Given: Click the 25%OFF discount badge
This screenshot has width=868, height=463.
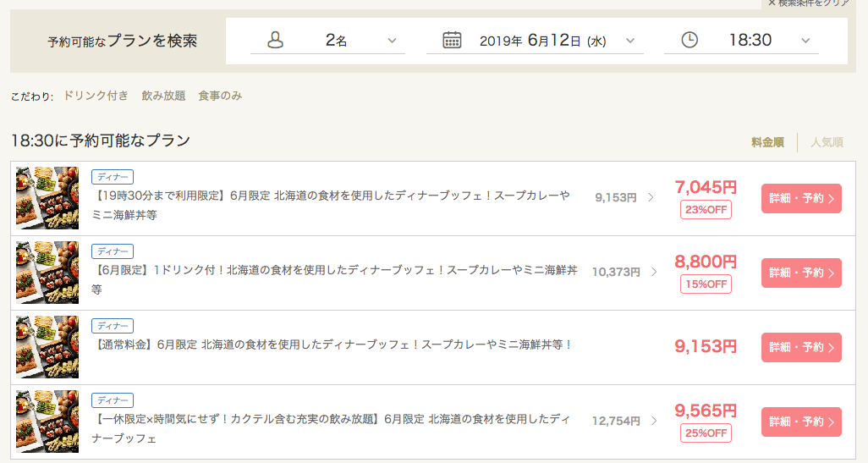Looking at the screenshot, I should coord(706,433).
